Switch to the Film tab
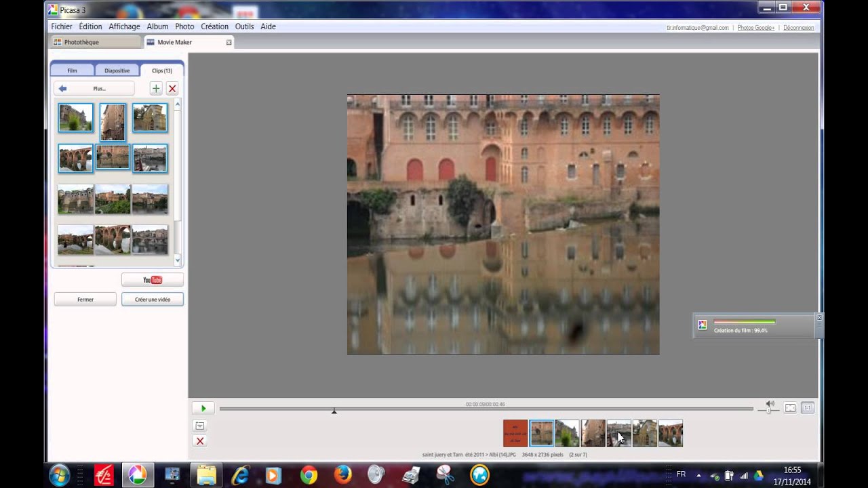Viewport: 868px width, 488px height. (72, 70)
